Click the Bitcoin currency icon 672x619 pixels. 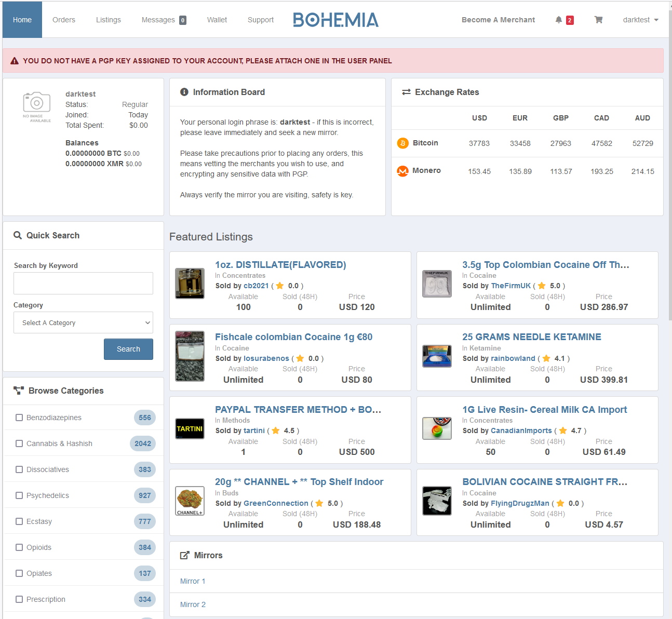click(402, 143)
